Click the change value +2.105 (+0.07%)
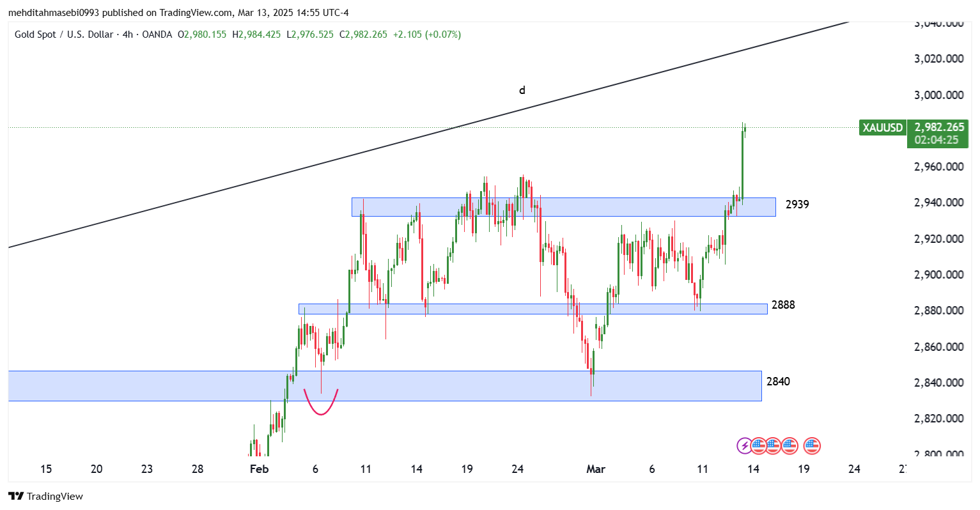Viewport: 980px width, 510px height. pos(426,35)
